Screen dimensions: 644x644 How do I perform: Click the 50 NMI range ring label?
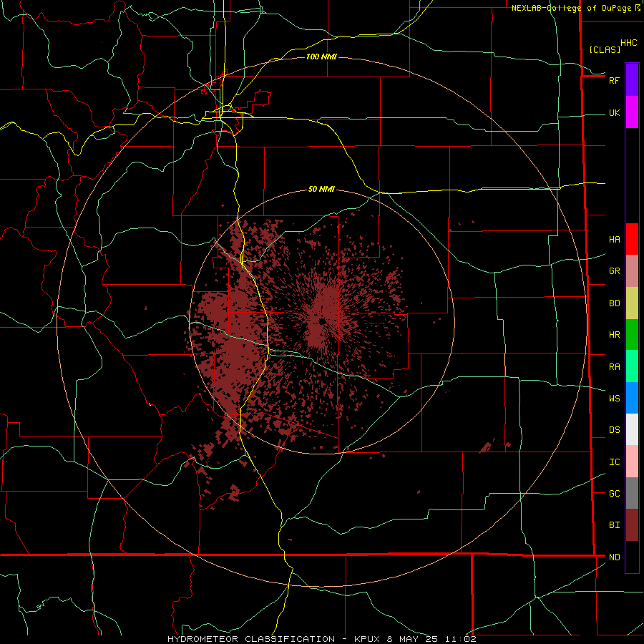[321, 189]
